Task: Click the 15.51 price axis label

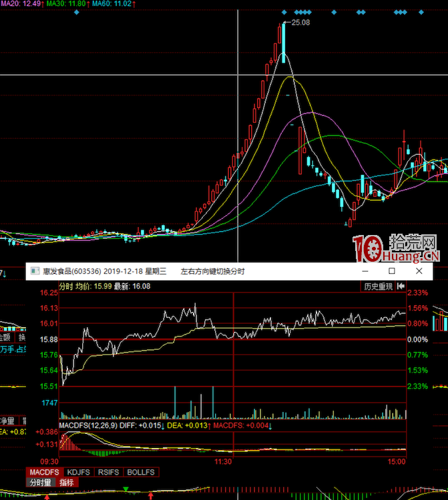Action: click(x=49, y=387)
